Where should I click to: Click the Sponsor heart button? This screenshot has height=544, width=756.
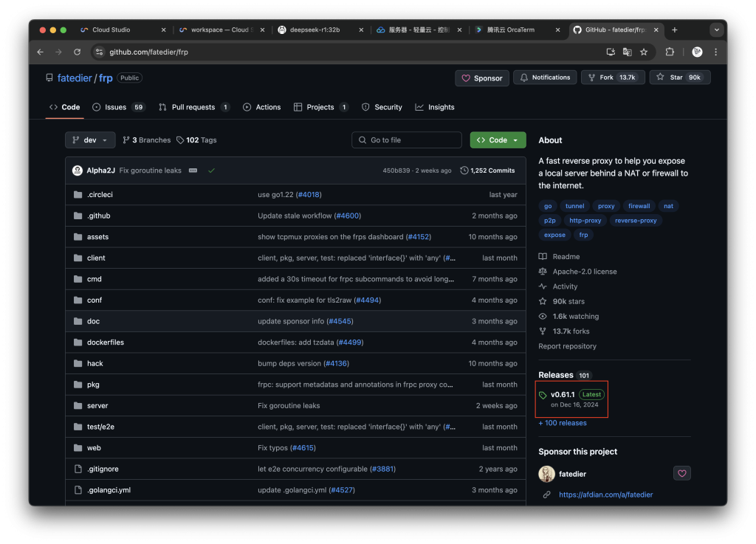[481, 78]
